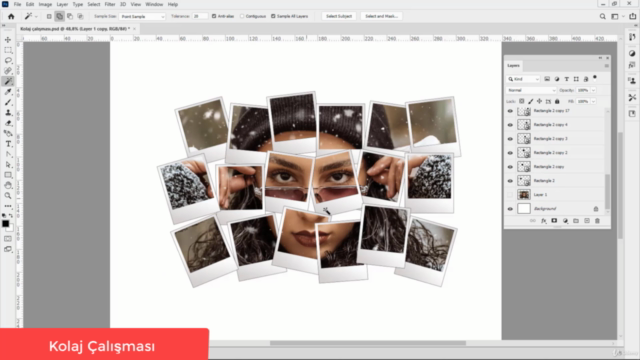
Task: Choose New Selection mode icon
Action: click(x=49, y=16)
